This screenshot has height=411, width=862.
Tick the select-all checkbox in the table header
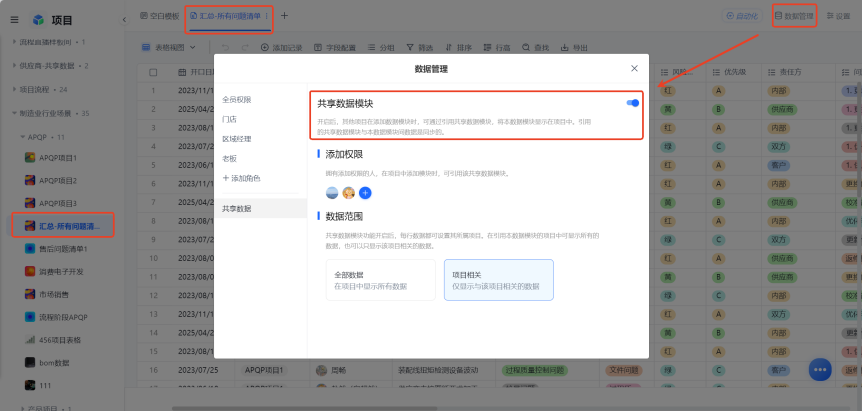click(153, 72)
